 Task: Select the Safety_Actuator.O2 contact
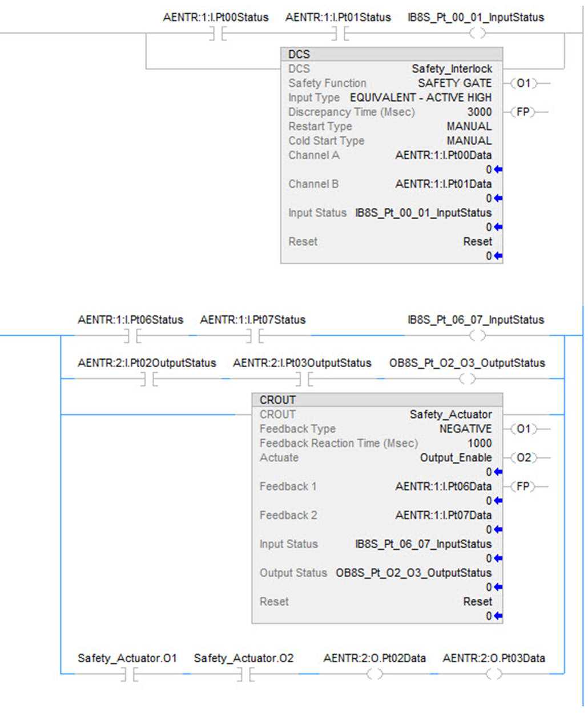click(x=244, y=675)
